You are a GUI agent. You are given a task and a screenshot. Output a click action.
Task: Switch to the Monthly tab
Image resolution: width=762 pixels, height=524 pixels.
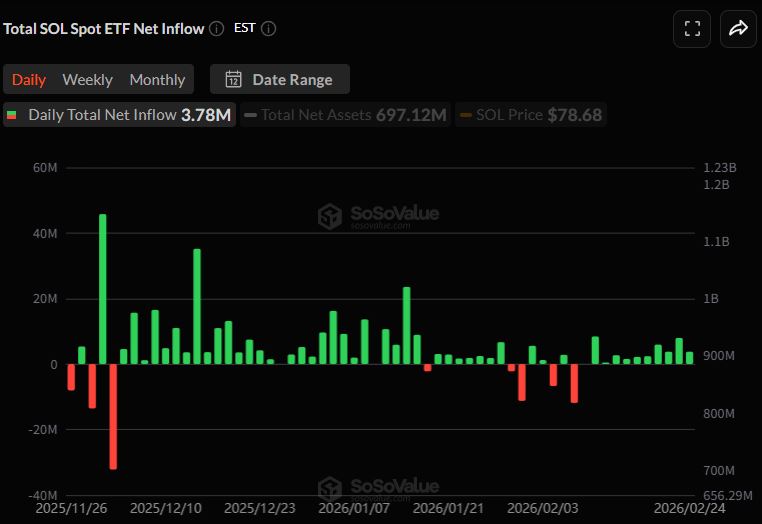tap(157, 80)
